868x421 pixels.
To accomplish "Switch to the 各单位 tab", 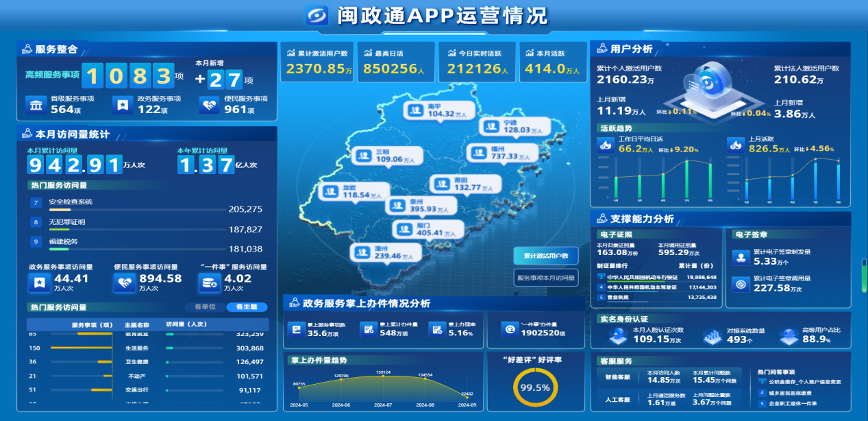I will click(205, 307).
